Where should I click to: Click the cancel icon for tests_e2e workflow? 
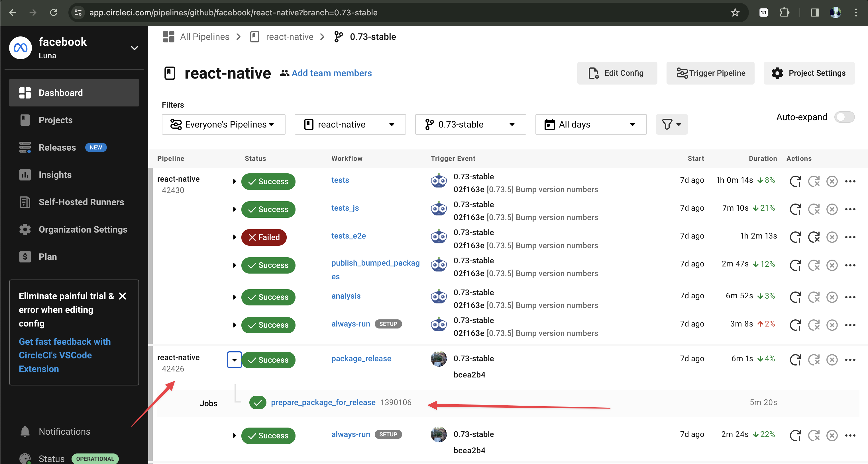pos(832,237)
